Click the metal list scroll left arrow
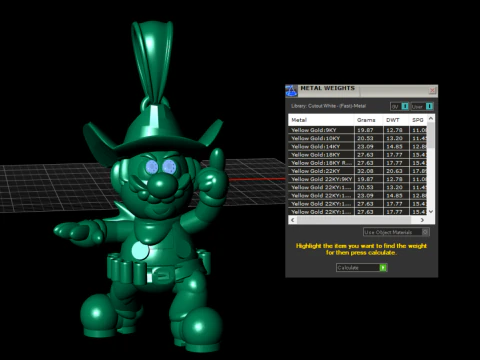 [293, 220]
